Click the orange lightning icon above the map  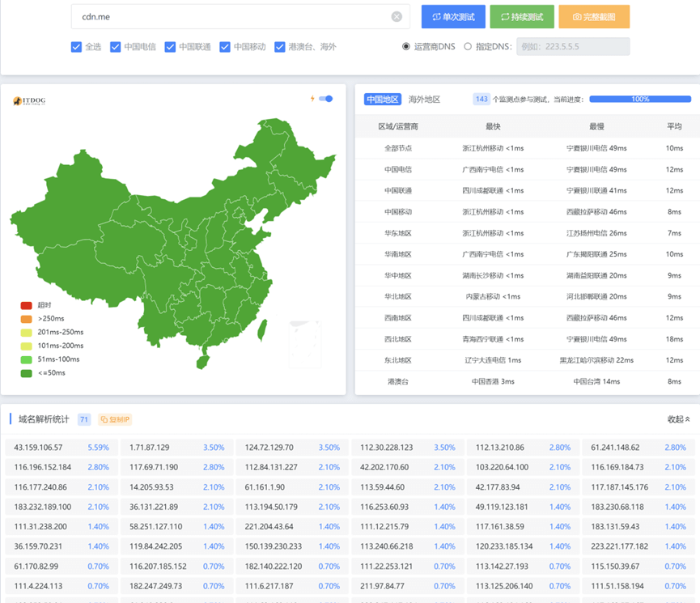(x=312, y=98)
